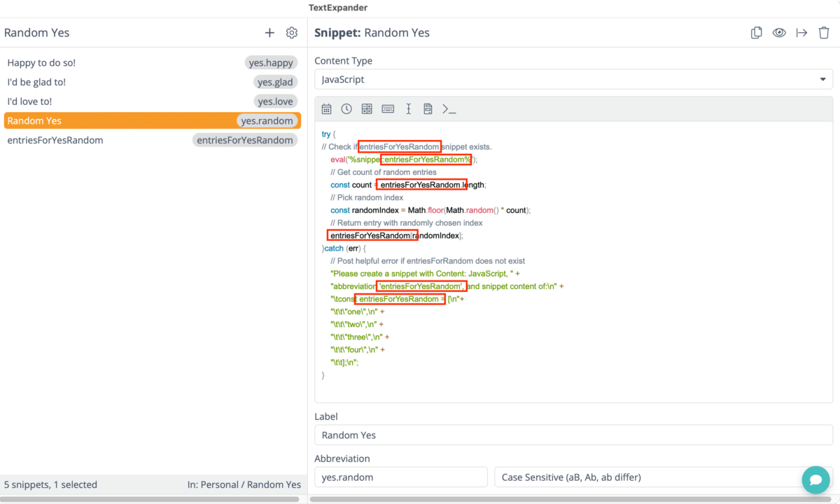Click the Random Yes group title
Image resolution: width=840 pixels, height=504 pixels.
(x=37, y=33)
